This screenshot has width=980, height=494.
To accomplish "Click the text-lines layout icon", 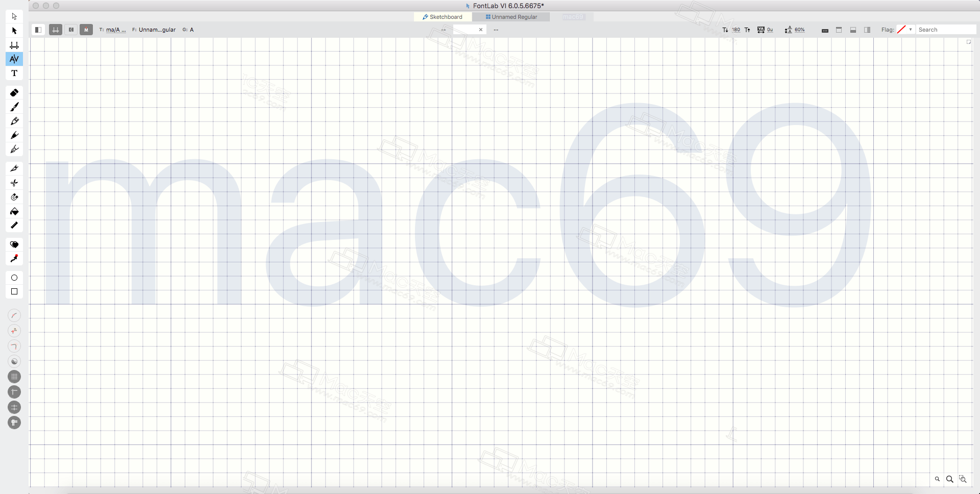I will [x=867, y=30].
